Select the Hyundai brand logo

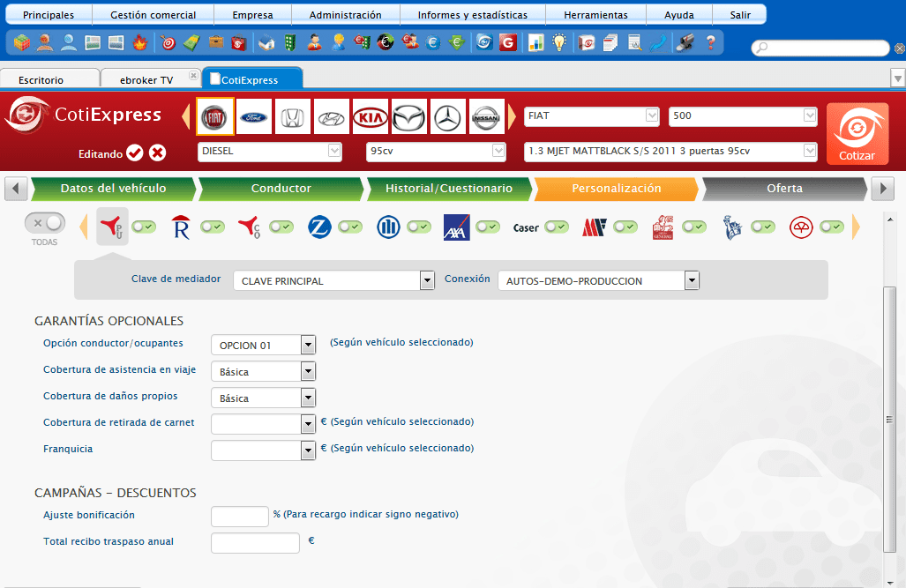[331, 116]
